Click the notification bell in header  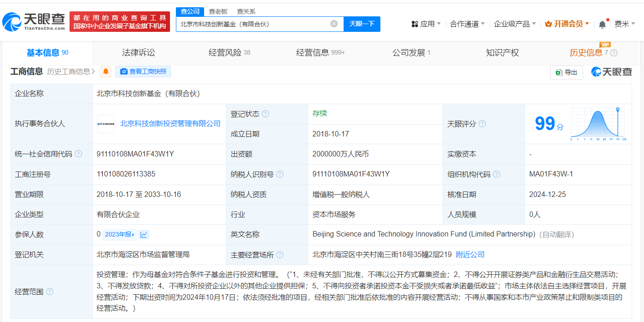(602, 24)
